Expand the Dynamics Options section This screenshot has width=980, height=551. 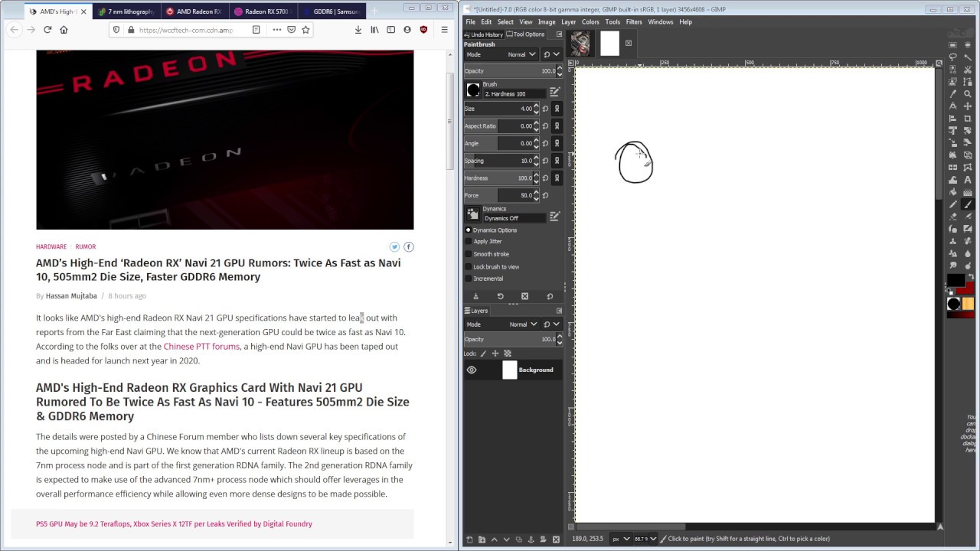pyautogui.click(x=469, y=230)
